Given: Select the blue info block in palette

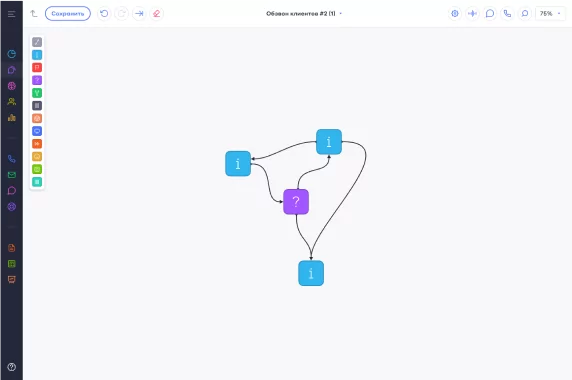Looking at the screenshot, I should (37, 55).
